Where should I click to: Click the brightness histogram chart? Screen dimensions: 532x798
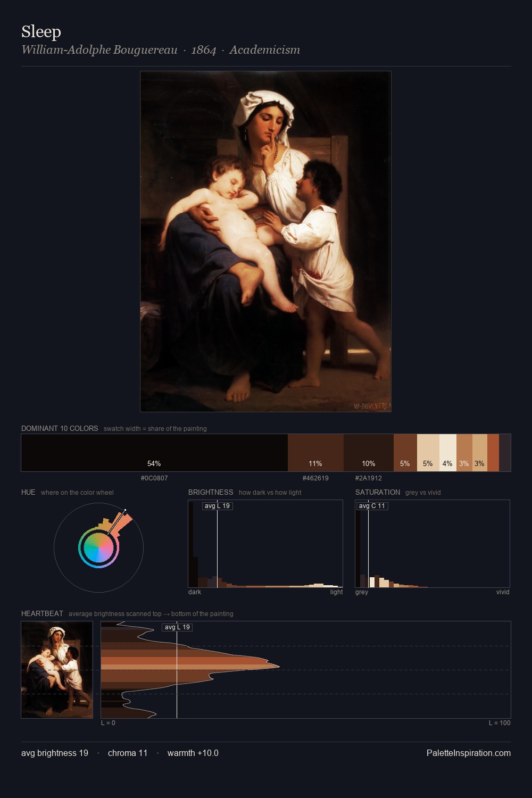pos(265,544)
